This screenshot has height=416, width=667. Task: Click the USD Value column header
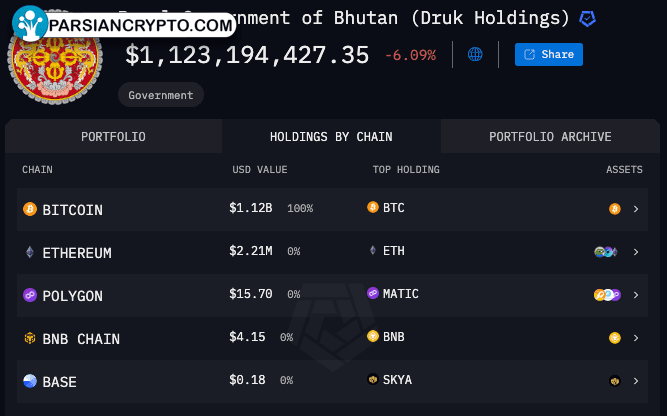260,170
